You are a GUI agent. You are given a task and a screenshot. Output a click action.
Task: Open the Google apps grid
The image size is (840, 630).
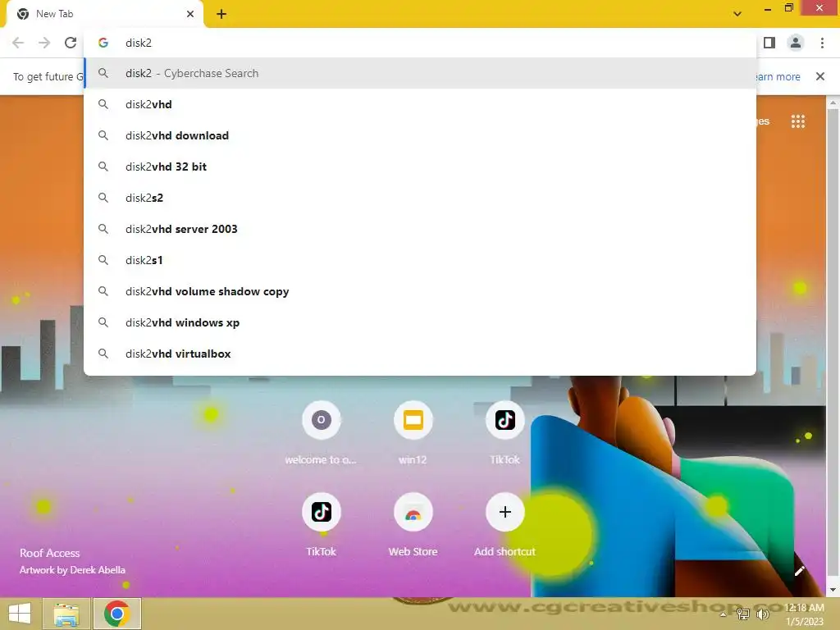798,121
